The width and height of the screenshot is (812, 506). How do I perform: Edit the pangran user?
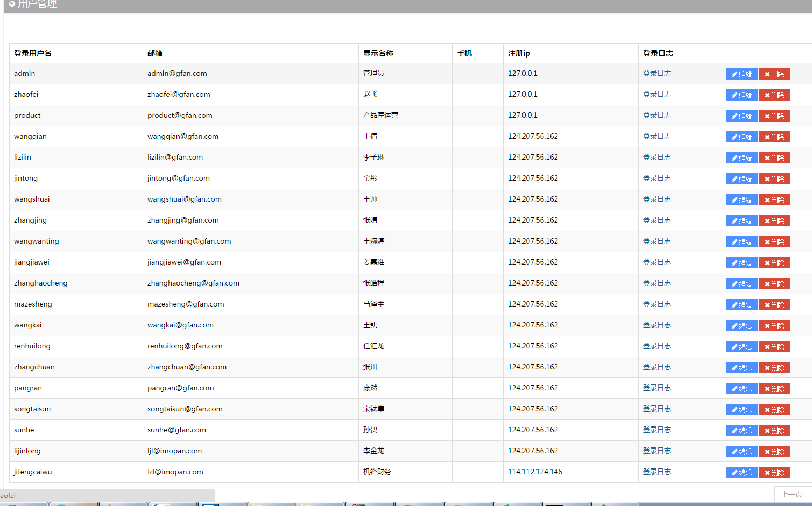742,389
